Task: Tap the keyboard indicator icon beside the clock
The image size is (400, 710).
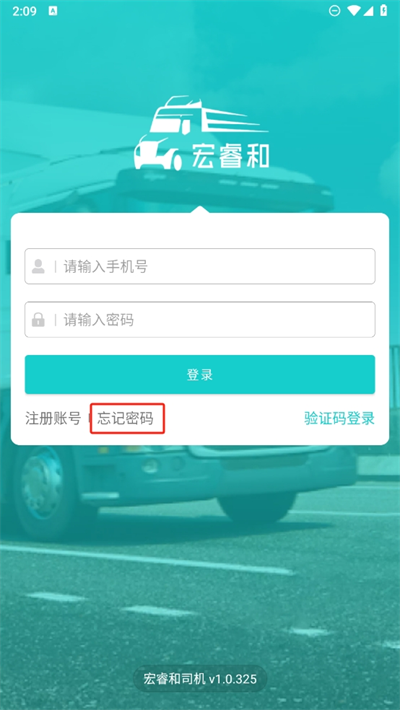Action: pyautogui.click(x=53, y=11)
